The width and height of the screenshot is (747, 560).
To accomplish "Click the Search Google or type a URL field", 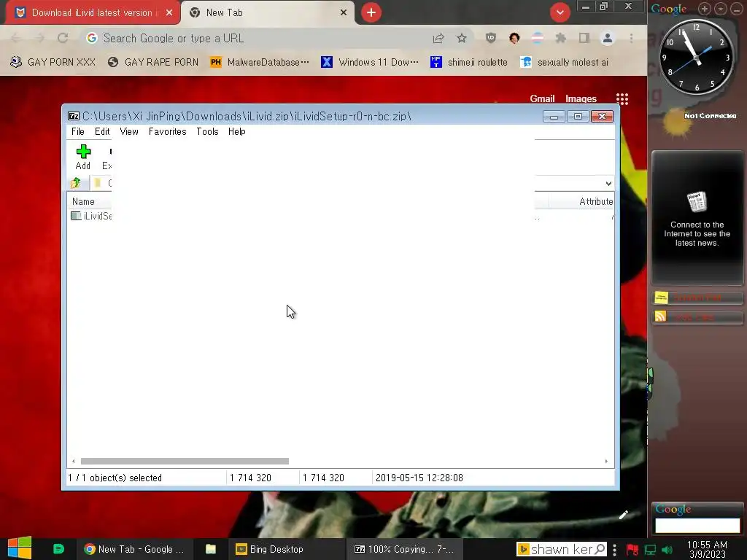I will (258, 38).
